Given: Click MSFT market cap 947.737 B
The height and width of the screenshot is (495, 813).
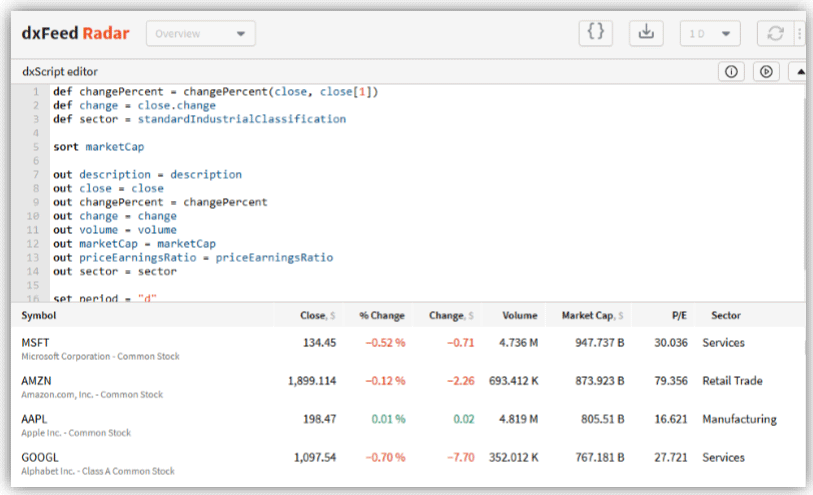Looking at the screenshot, I should click(599, 343).
